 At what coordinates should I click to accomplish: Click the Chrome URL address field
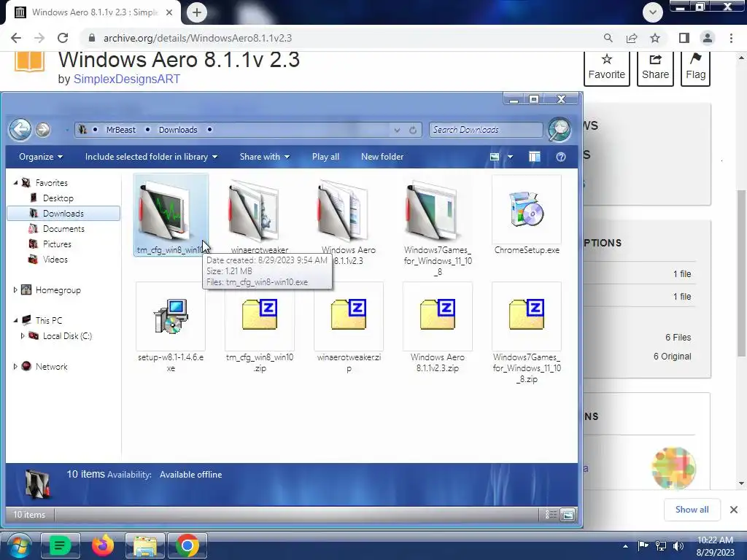[343, 38]
